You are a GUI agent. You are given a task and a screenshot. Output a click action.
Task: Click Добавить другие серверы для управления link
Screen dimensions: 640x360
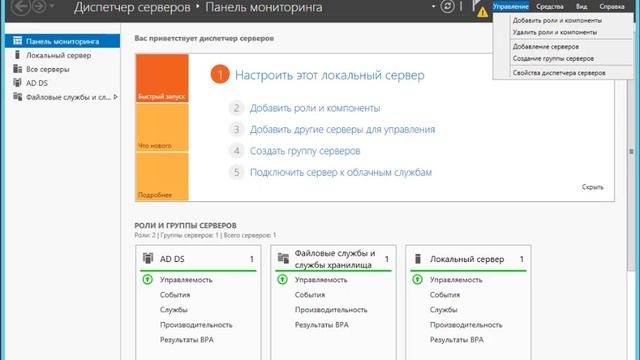[x=342, y=129]
